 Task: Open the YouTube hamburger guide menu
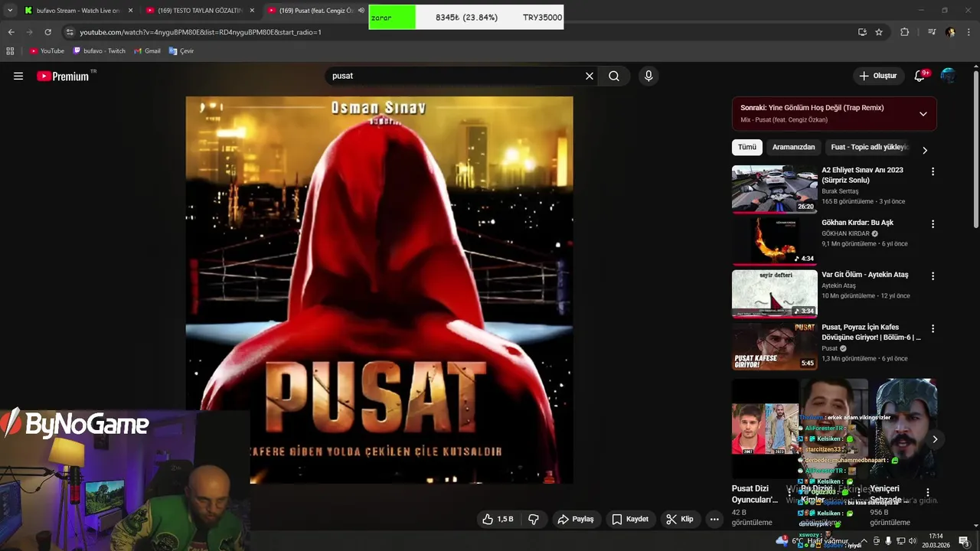tap(18, 76)
